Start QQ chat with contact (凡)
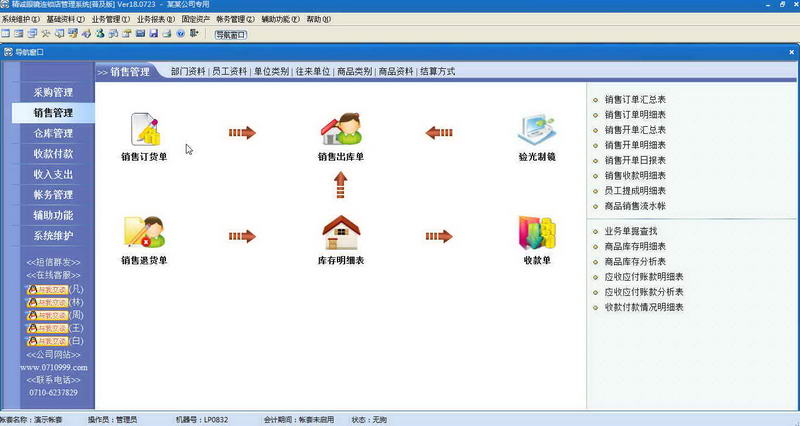Image resolution: width=800 pixels, height=426 pixels. click(x=46, y=289)
